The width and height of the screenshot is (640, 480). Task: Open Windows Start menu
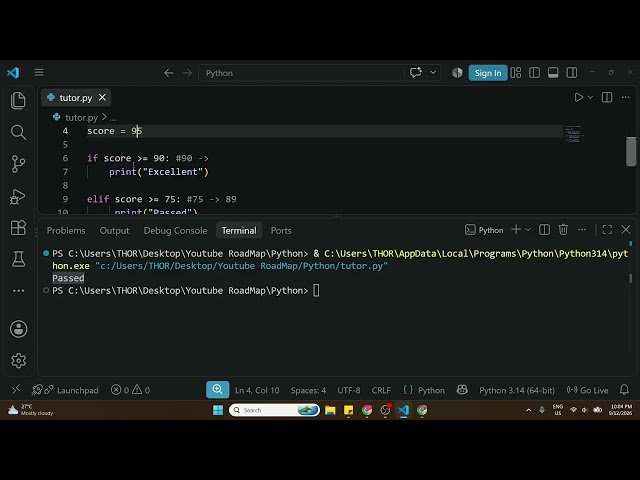[218, 410]
